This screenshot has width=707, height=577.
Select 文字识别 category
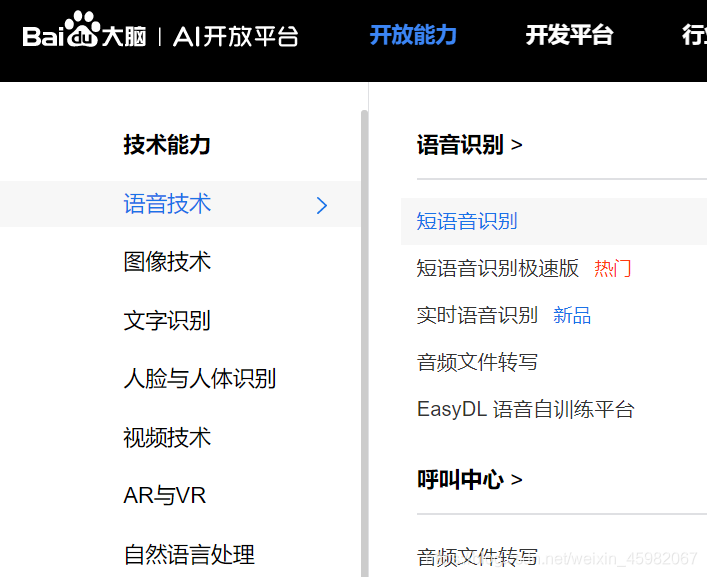click(167, 321)
